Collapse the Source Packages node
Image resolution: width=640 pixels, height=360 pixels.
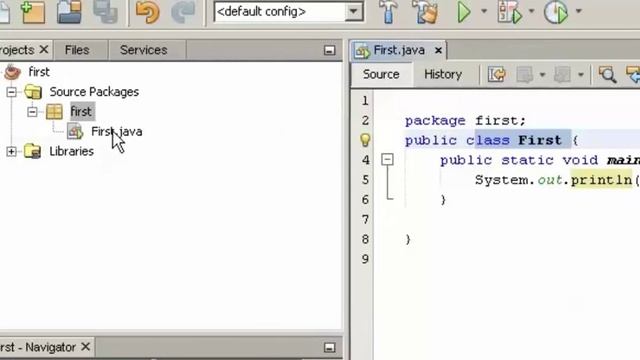11,92
